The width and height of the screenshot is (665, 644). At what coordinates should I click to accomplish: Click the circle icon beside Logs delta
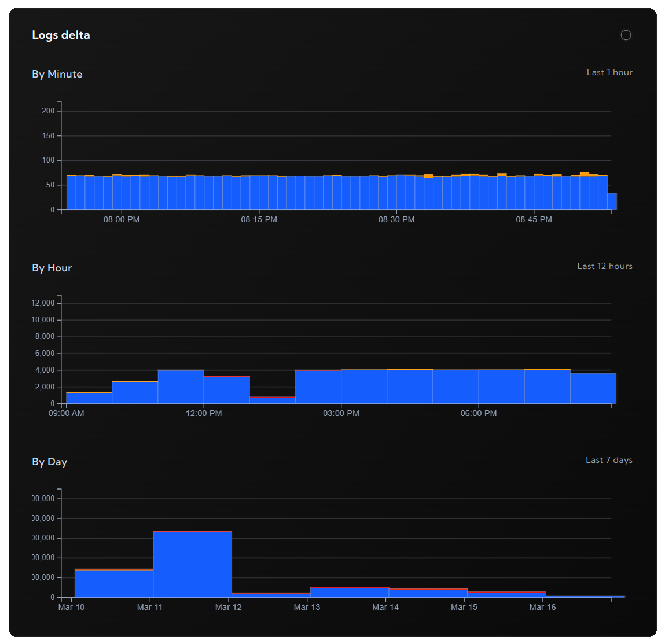626,35
